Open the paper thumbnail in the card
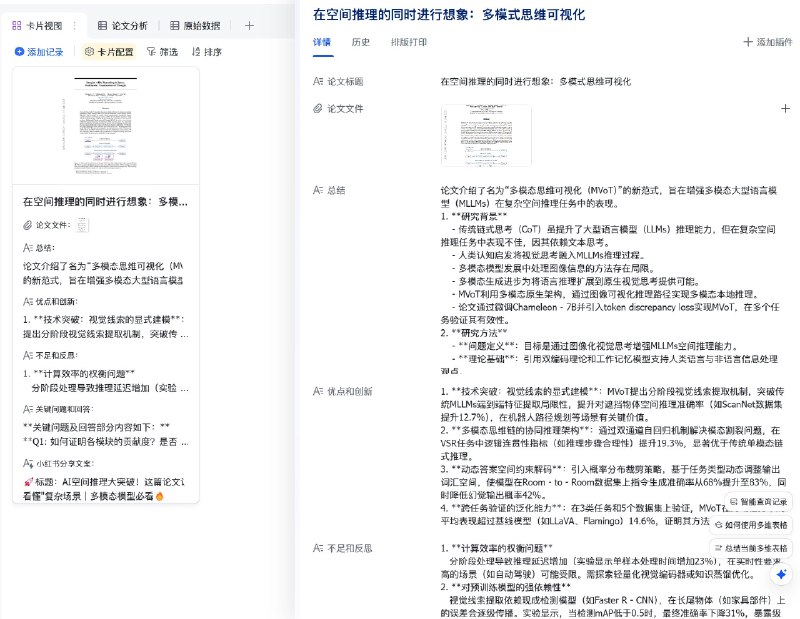800x619 pixels. pos(106,126)
